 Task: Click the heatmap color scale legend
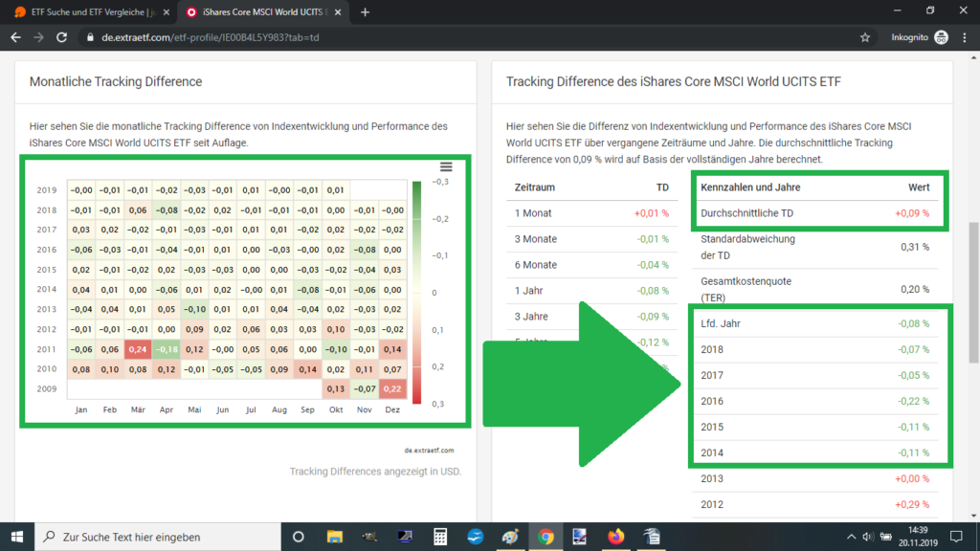coord(417,293)
